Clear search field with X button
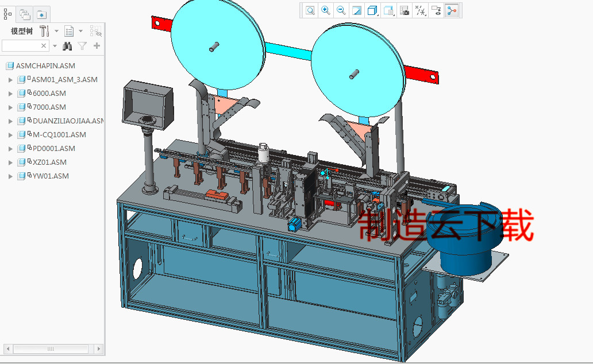Viewport: 593px width, 364px height. click(43, 46)
